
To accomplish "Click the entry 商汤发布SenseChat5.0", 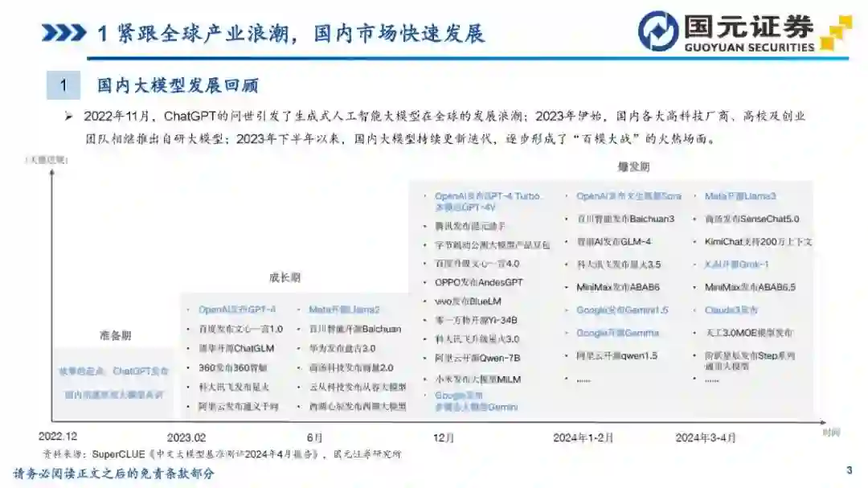I will (x=751, y=219).
